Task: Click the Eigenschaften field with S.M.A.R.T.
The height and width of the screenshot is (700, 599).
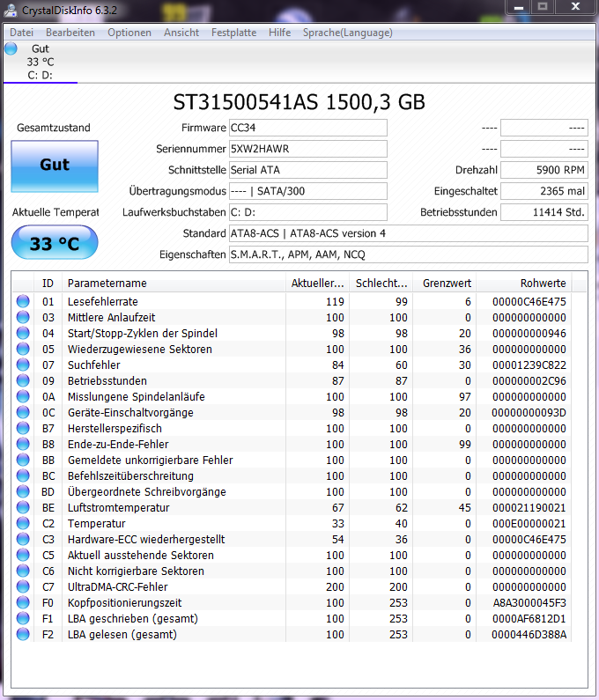Action: coord(408,254)
